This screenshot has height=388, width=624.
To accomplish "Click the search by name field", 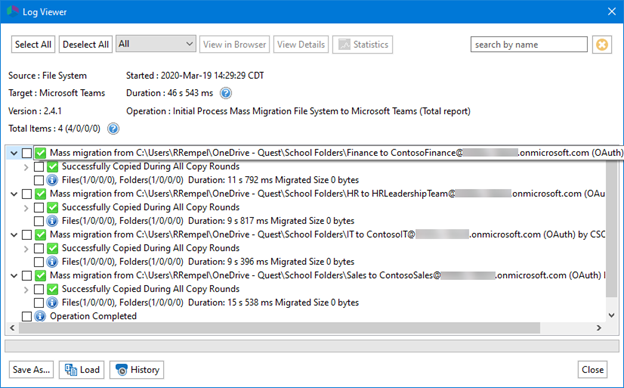I will point(528,45).
